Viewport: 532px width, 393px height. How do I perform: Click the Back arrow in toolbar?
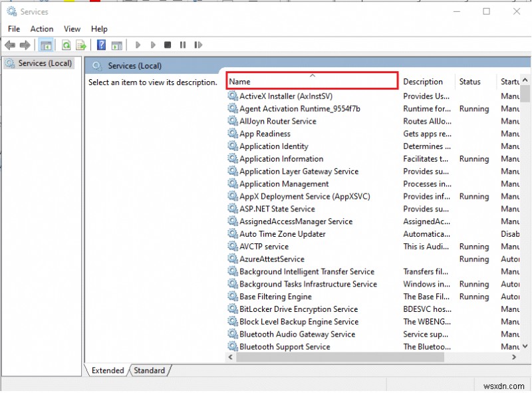(10, 45)
